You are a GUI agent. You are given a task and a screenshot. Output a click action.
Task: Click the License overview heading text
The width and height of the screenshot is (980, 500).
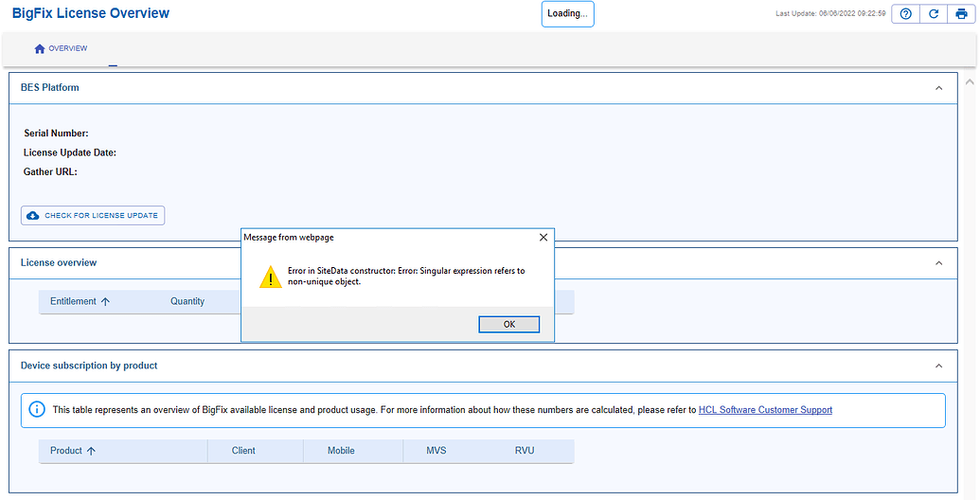(x=59, y=262)
